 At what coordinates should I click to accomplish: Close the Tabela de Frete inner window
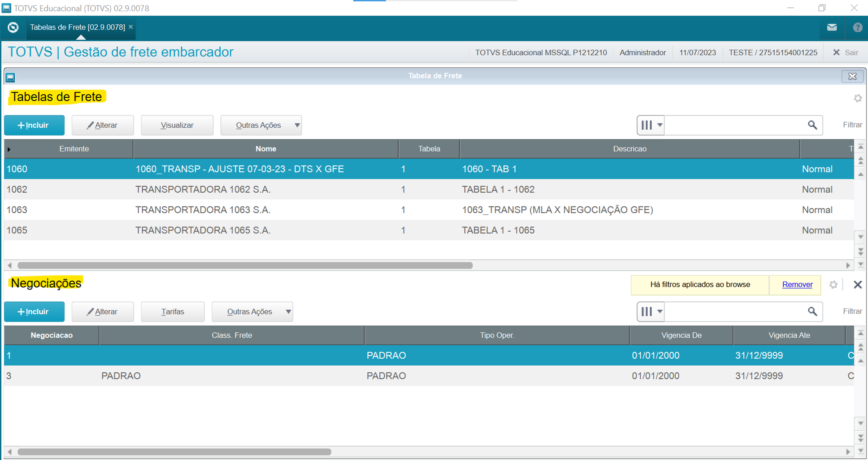852,76
